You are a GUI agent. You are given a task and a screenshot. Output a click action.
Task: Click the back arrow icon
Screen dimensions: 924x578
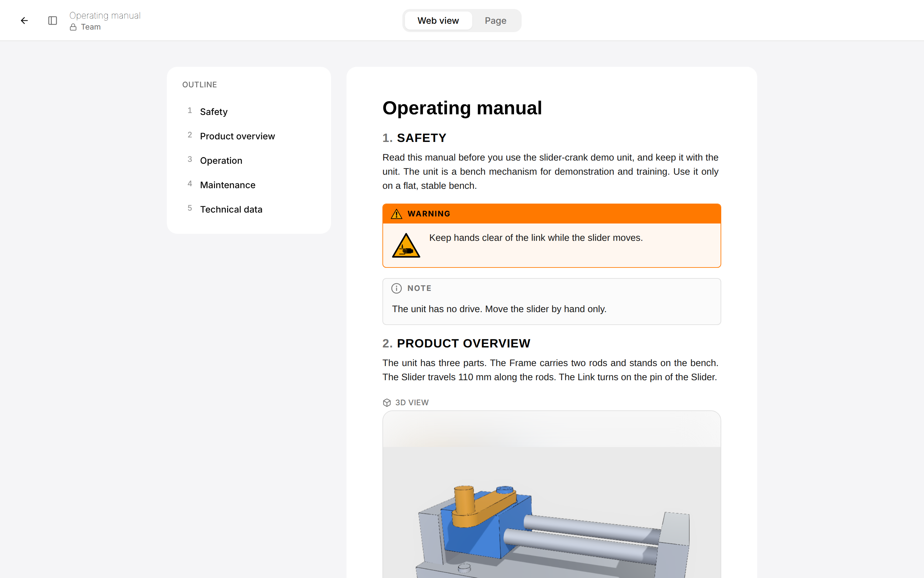coord(24,21)
